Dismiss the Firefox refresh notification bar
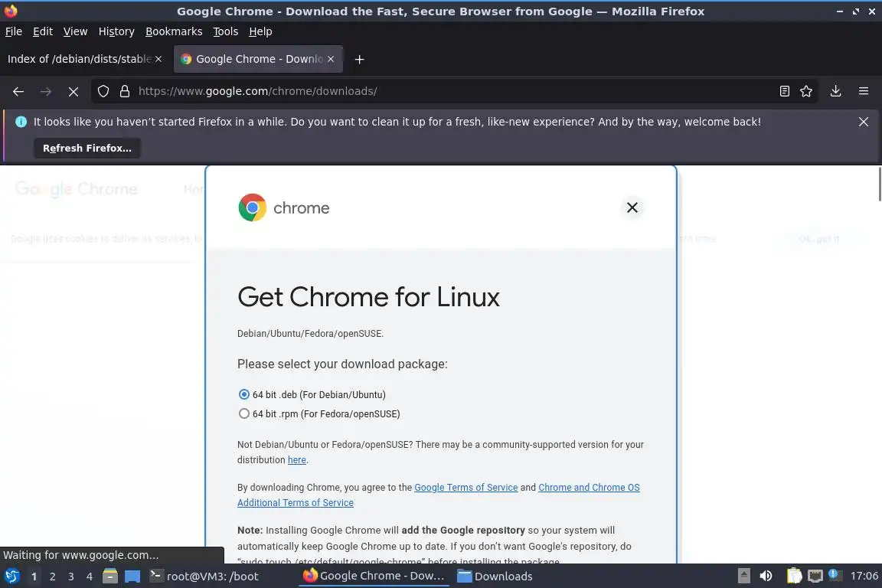 (864, 122)
